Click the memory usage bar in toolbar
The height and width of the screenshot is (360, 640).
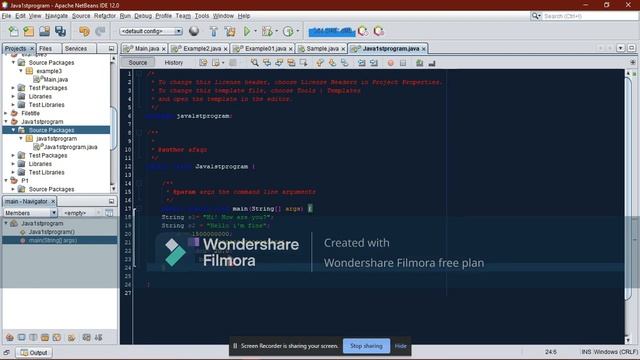tap(331, 31)
